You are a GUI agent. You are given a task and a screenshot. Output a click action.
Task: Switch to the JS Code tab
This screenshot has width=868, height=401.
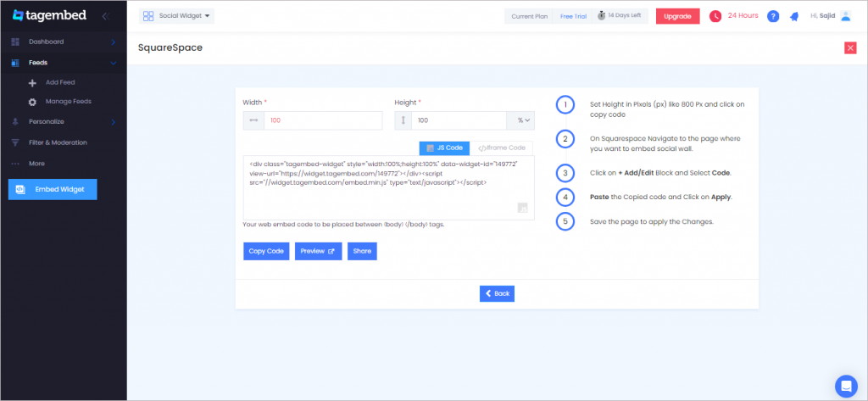click(x=444, y=148)
